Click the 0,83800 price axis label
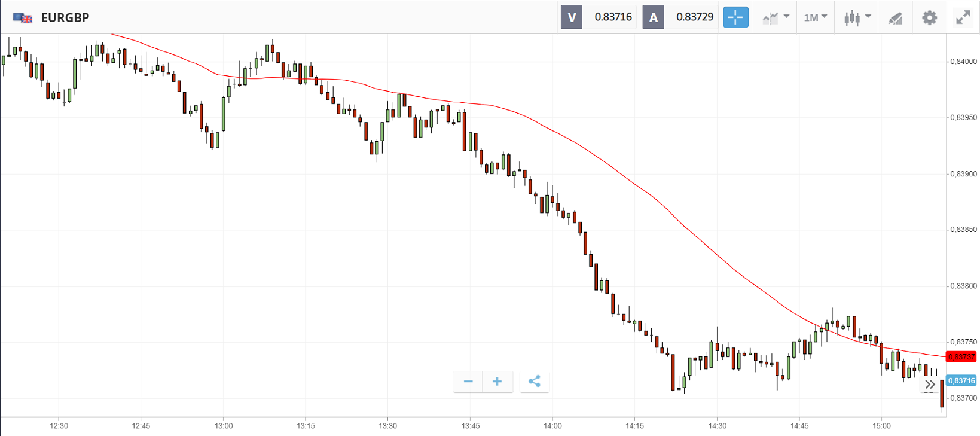 pyautogui.click(x=963, y=286)
